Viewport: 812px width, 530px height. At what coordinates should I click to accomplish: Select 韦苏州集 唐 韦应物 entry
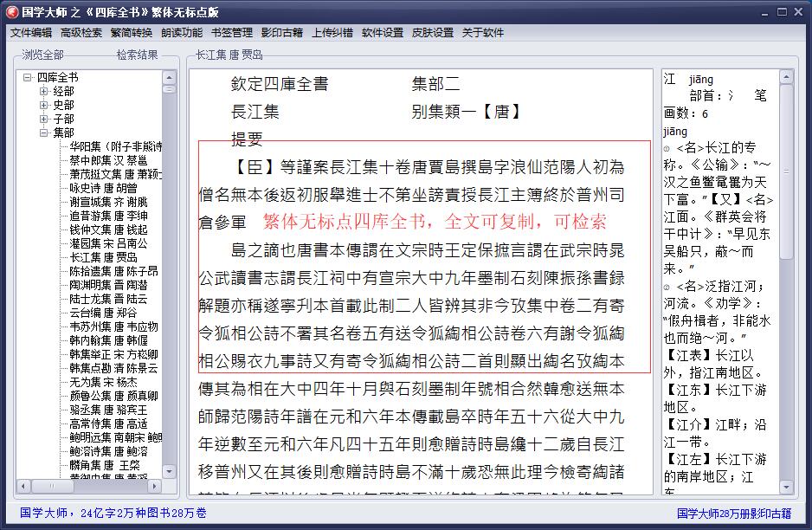click(114, 326)
